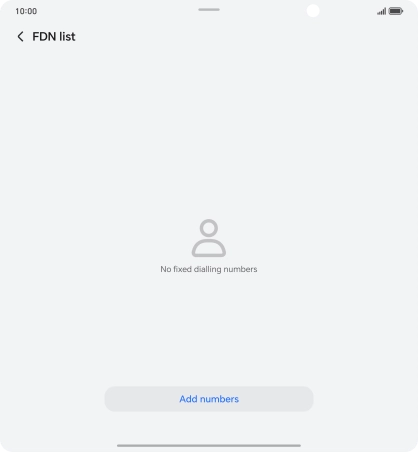Tap the FDN list heading text
The height and width of the screenshot is (452, 418).
coord(54,37)
